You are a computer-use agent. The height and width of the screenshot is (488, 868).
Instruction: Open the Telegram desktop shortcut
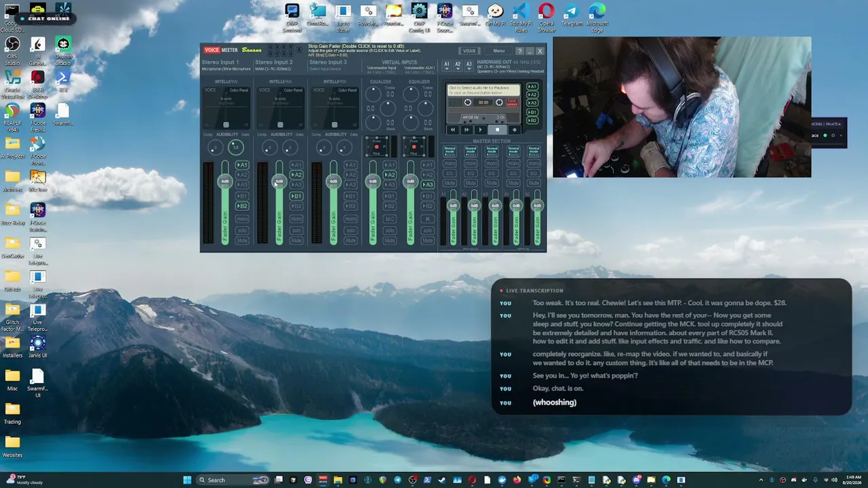coord(572,16)
